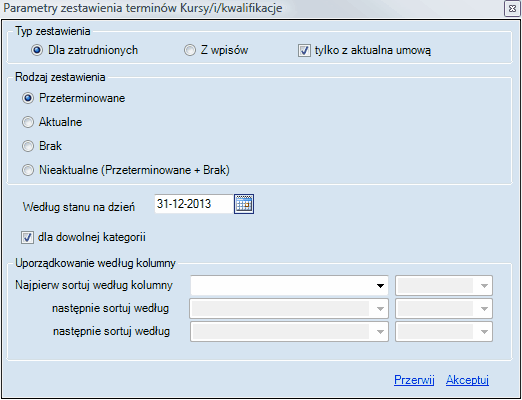Click the Typ zestawienia group label
Viewport: 522px width, 400px height.
(x=53, y=31)
